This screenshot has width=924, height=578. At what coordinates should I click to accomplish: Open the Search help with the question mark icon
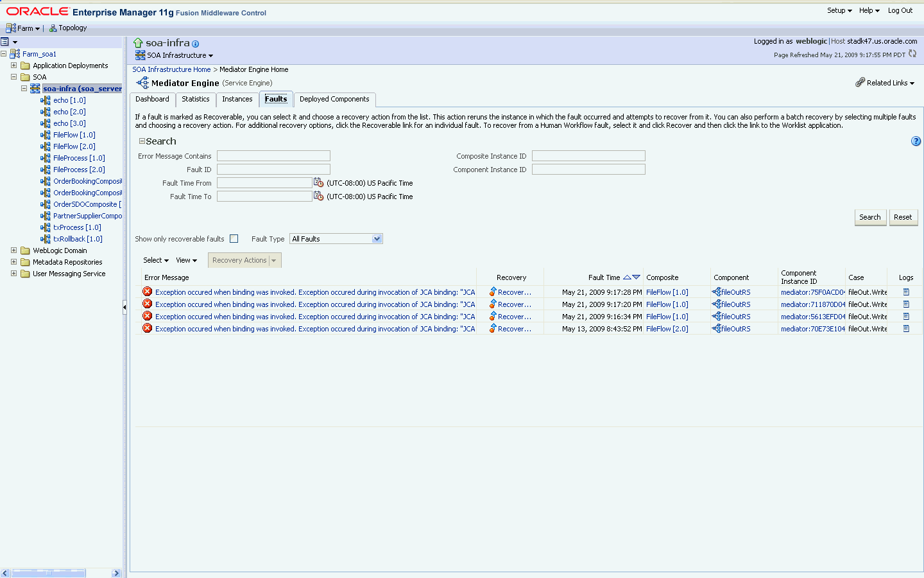916,141
